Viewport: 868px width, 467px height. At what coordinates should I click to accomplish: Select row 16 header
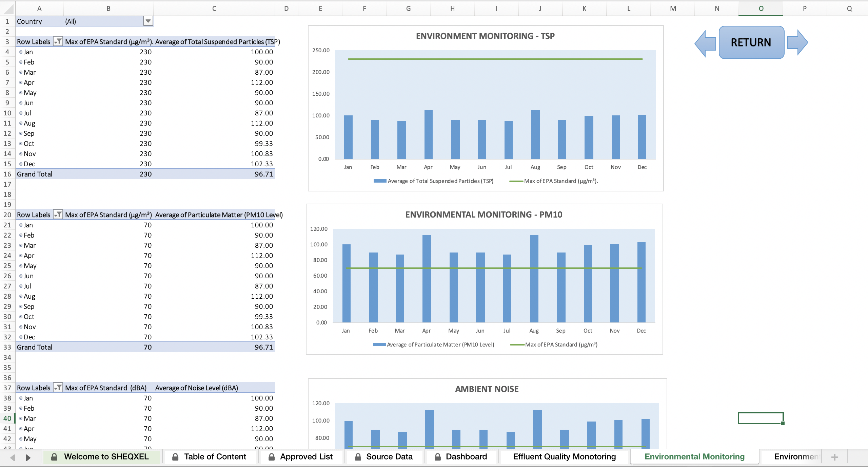(x=7, y=174)
